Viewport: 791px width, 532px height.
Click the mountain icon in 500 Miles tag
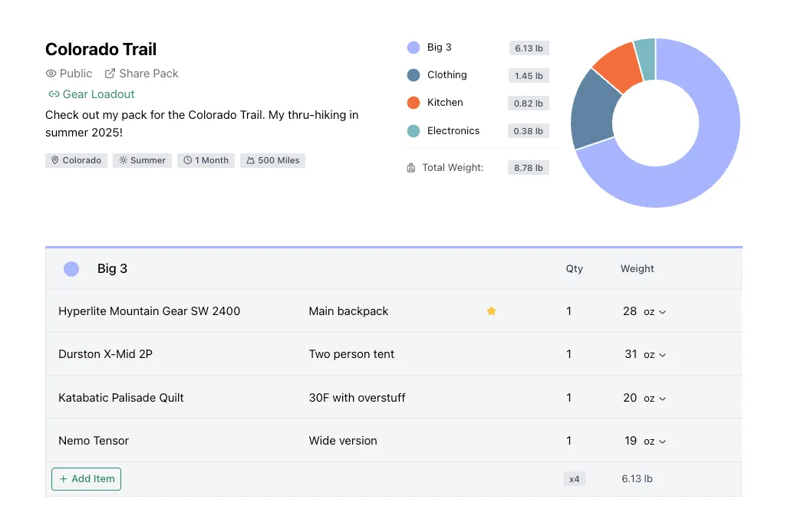tap(250, 161)
